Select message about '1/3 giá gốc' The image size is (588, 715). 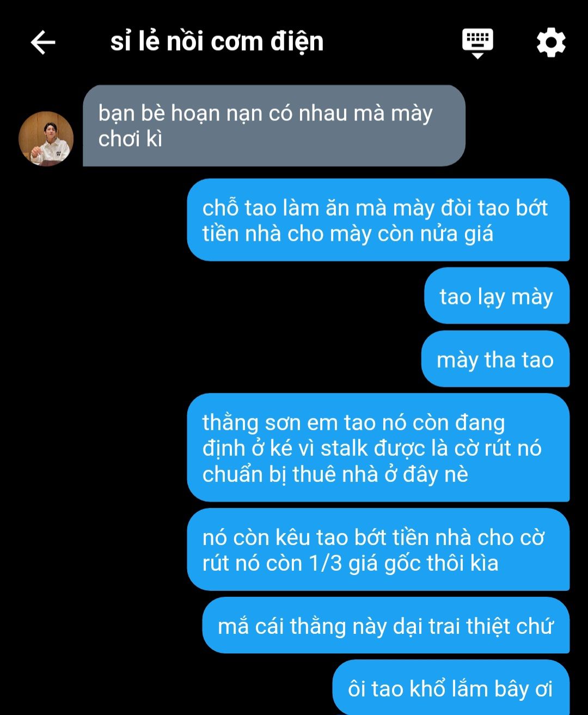point(378,550)
